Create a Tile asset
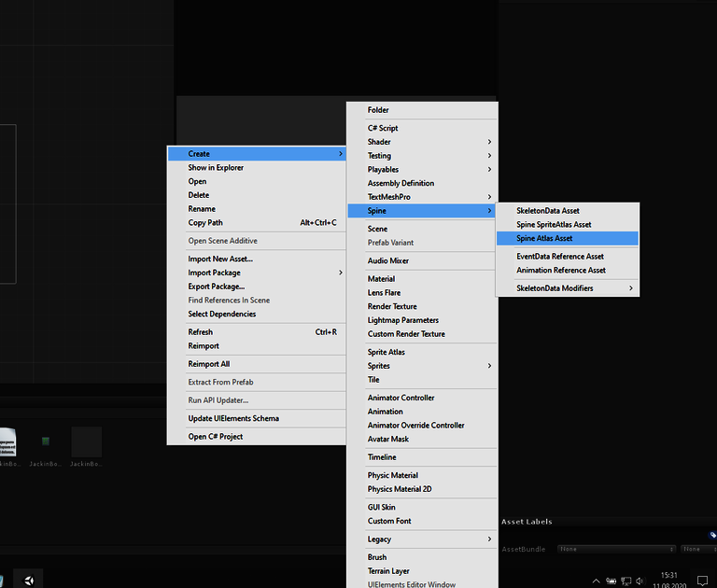The image size is (717, 588). (422, 380)
